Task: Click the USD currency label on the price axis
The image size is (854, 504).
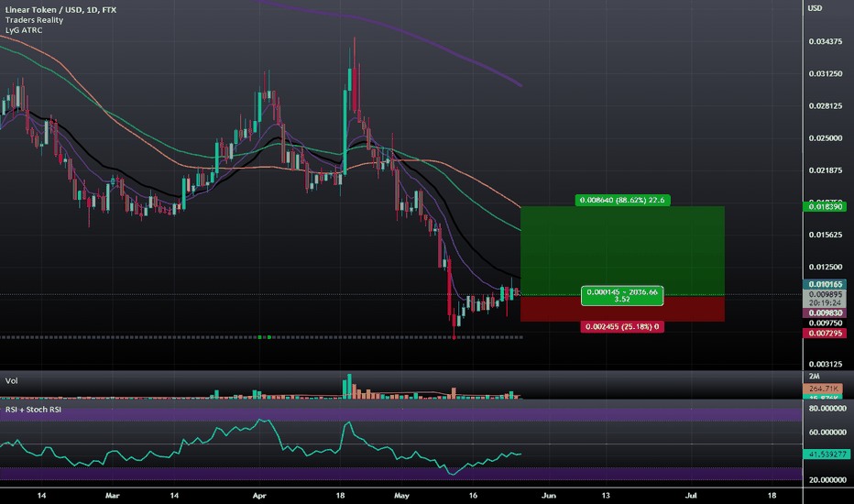Action: click(815, 8)
